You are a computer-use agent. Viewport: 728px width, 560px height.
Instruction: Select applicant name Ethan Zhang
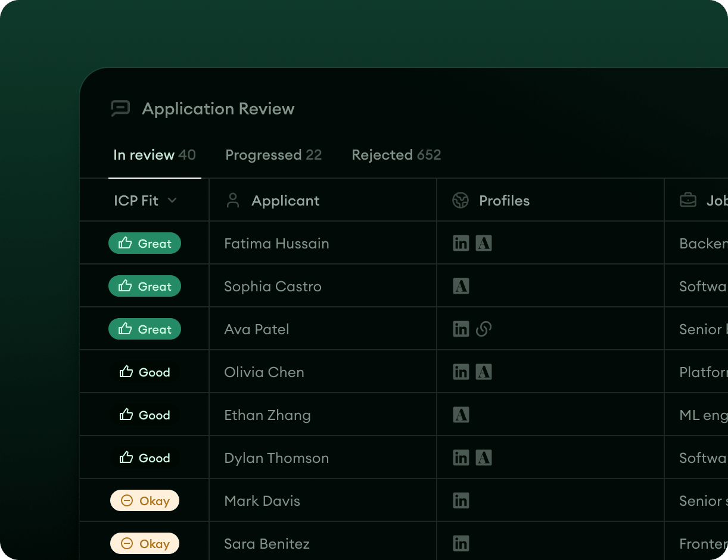tap(267, 415)
